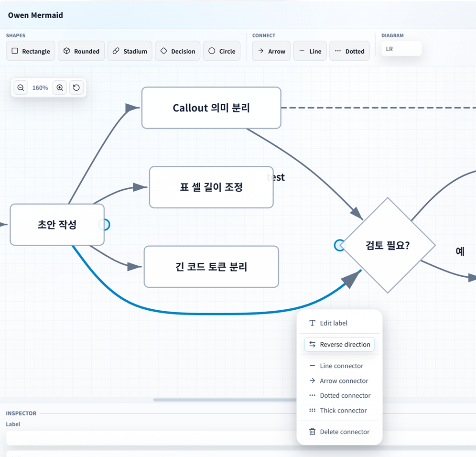Image resolution: width=476 pixels, height=457 pixels.
Task: Add a Rounded shape
Action: 81,51
